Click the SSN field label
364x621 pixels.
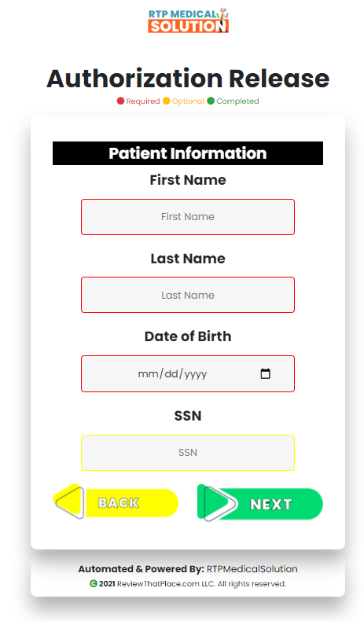click(188, 416)
